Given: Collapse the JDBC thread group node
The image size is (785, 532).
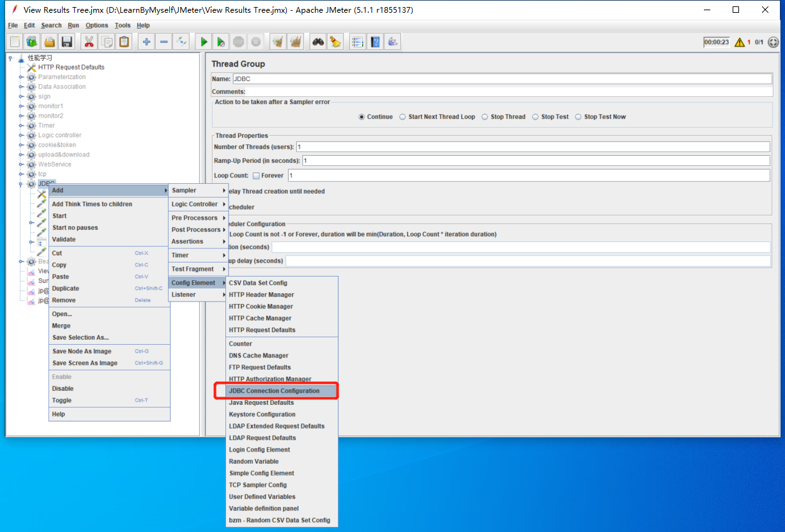Looking at the screenshot, I should point(21,184).
